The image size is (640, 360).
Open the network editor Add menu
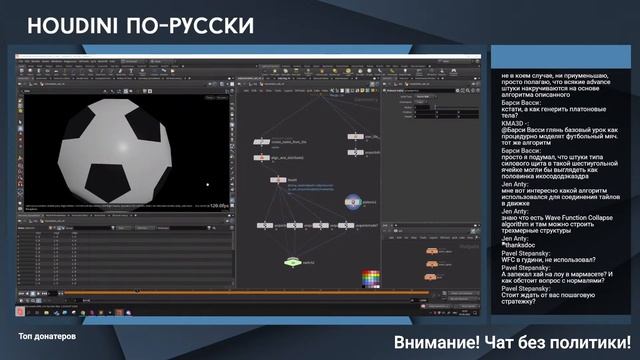pos(246,91)
